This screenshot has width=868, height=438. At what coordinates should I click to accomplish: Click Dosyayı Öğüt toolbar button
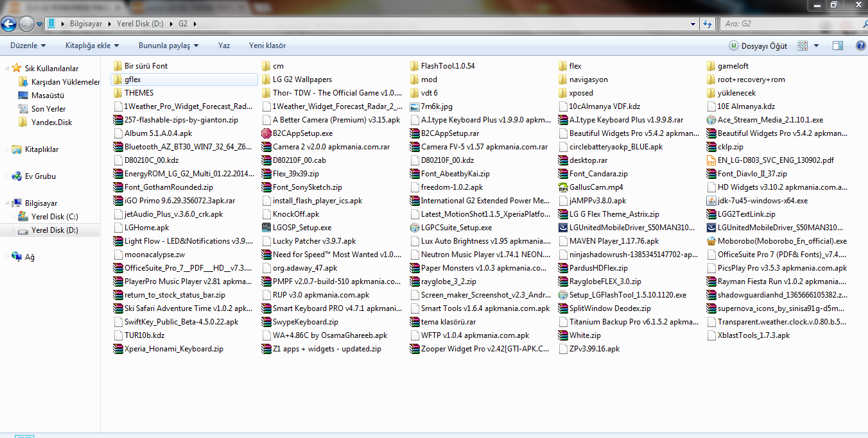click(758, 46)
